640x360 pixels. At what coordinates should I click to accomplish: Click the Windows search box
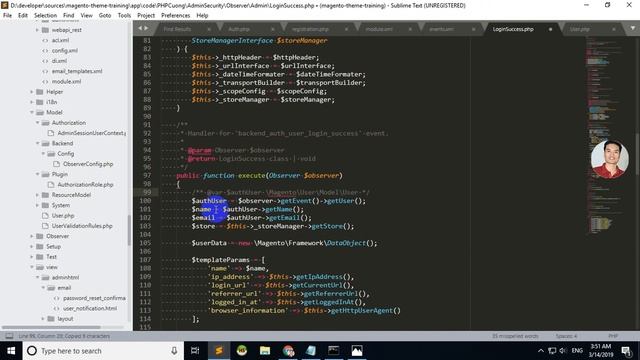pyautogui.click(x=102, y=351)
